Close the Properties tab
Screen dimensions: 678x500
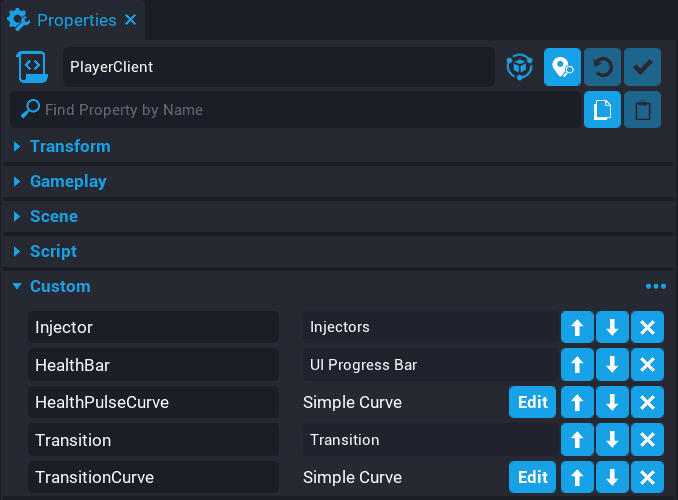pyautogui.click(x=131, y=20)
